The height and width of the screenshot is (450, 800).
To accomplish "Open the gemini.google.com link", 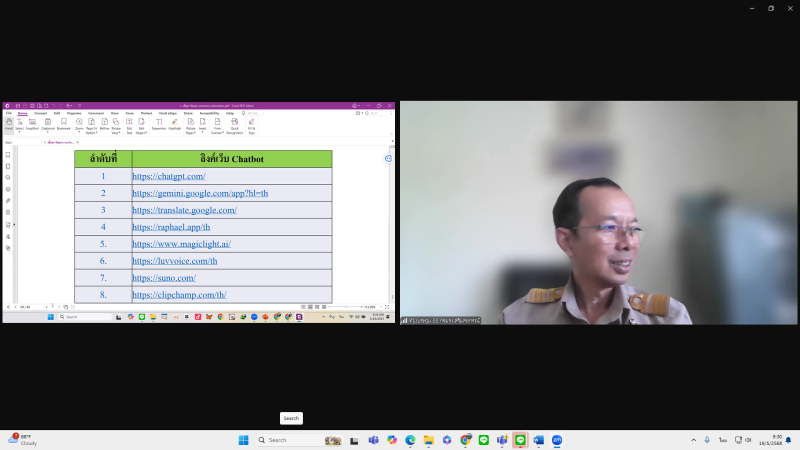I will [x=200, y=193].
